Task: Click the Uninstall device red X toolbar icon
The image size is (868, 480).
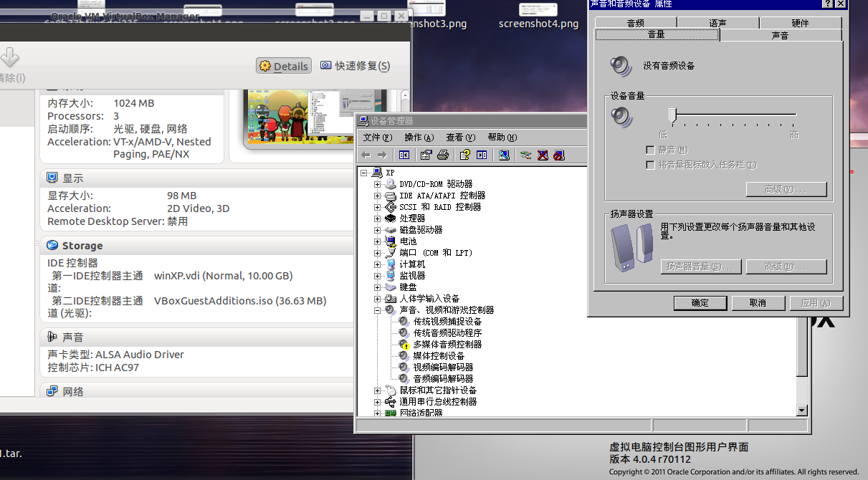Action: click(543, 155)
